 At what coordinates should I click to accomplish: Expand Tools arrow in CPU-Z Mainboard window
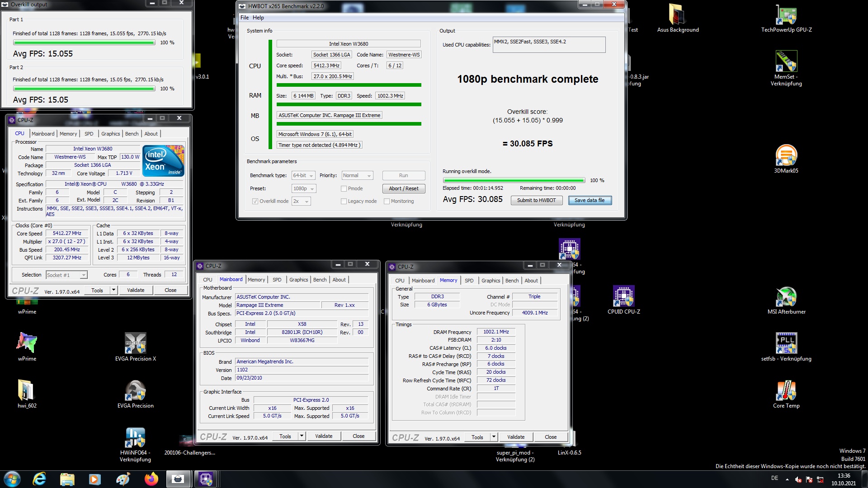coord(302,436)
